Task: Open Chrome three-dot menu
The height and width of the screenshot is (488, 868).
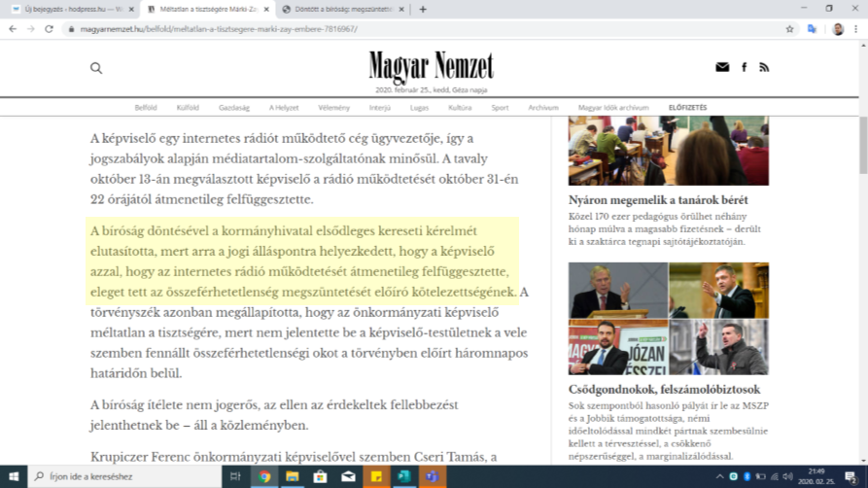Action: 856,29
